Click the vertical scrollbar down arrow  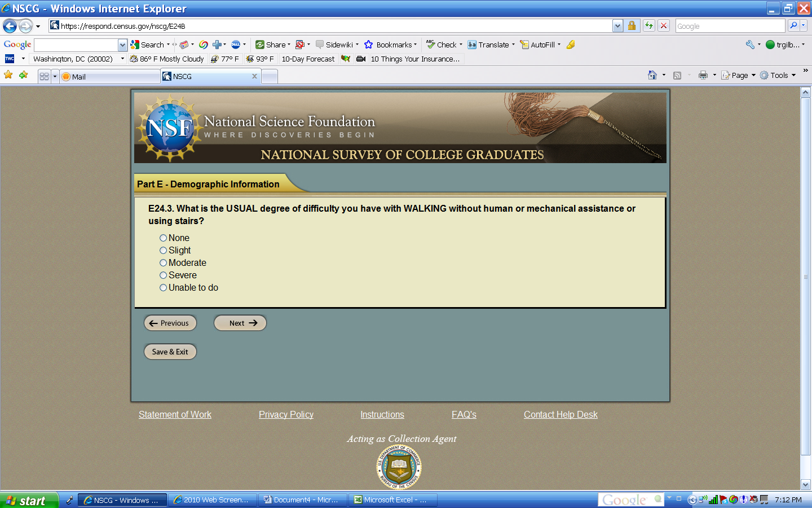(x=806, y=484)
